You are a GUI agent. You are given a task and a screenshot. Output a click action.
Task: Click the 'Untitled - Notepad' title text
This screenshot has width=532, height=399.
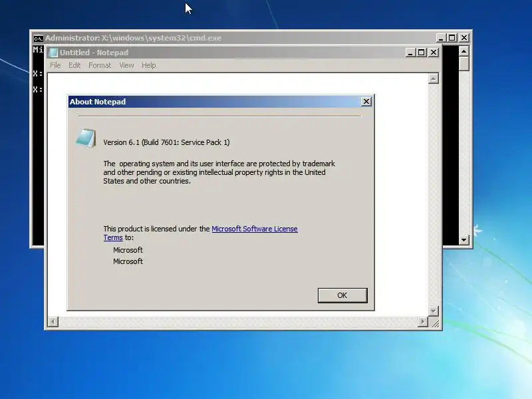tap(94, 53)
